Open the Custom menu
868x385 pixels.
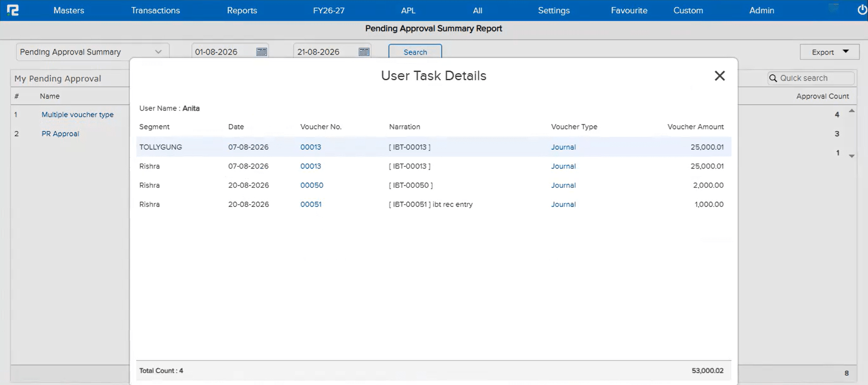click(x=688, y=10)
